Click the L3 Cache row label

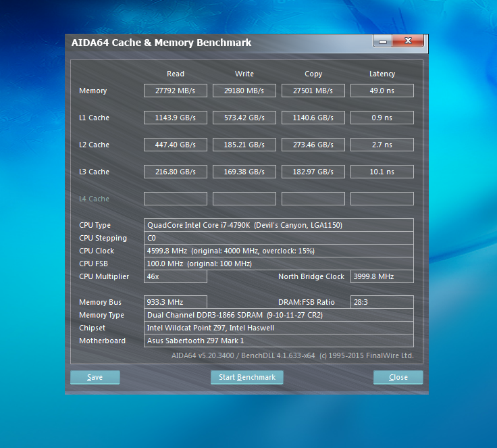click(94, 172)
